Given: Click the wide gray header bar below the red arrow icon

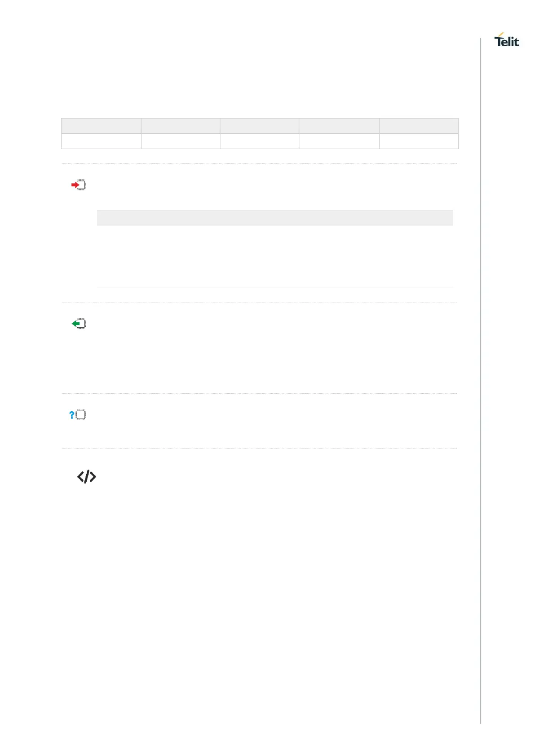Looking at the screenshot, I should click(275, 218).
